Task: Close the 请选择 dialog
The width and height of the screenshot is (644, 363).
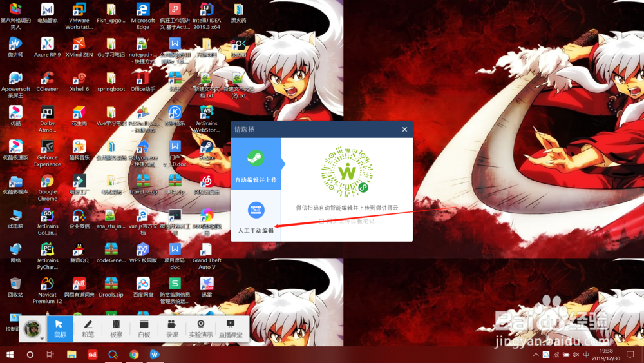Action: pos(404,130)
